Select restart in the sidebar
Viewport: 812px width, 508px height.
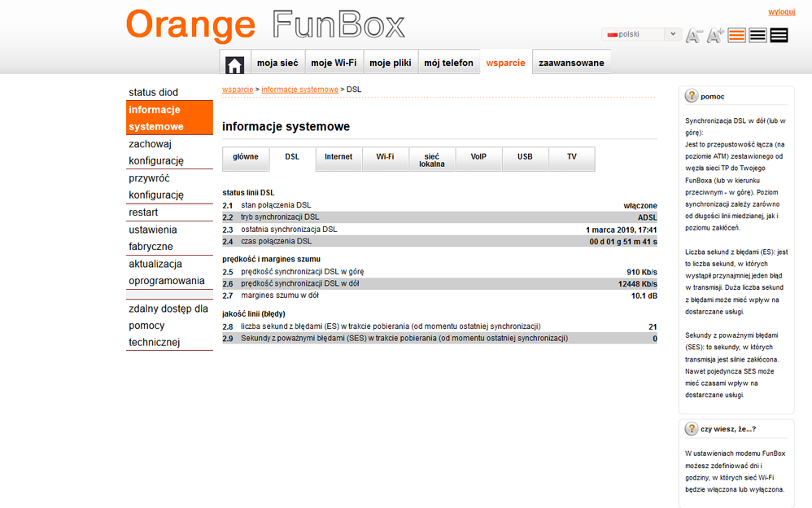143,212
